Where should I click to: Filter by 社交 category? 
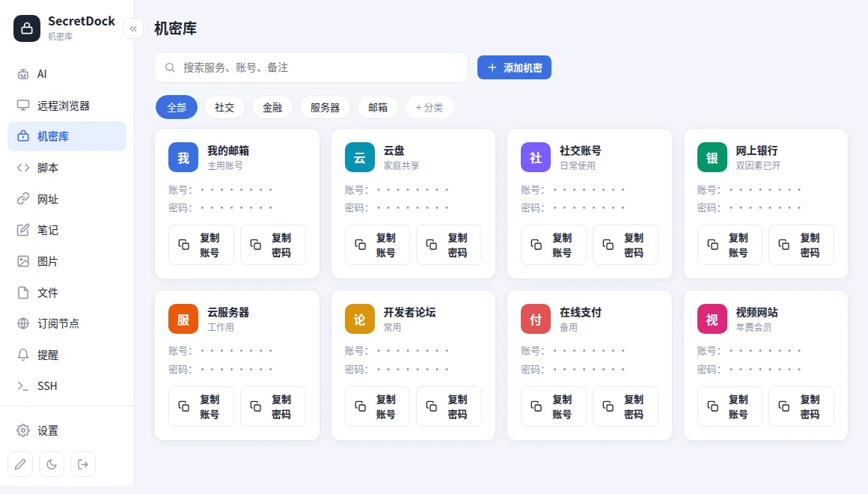pyautogui.click(x=224, y=108)
